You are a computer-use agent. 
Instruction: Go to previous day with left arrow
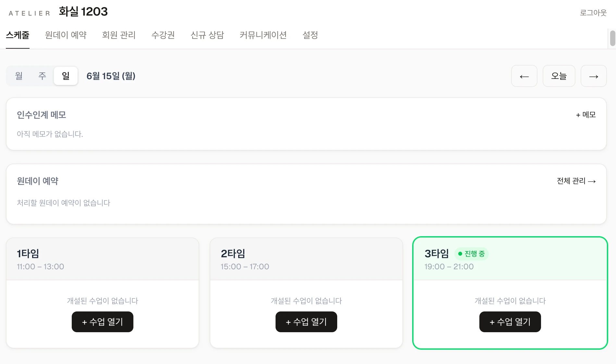point(524,76)
